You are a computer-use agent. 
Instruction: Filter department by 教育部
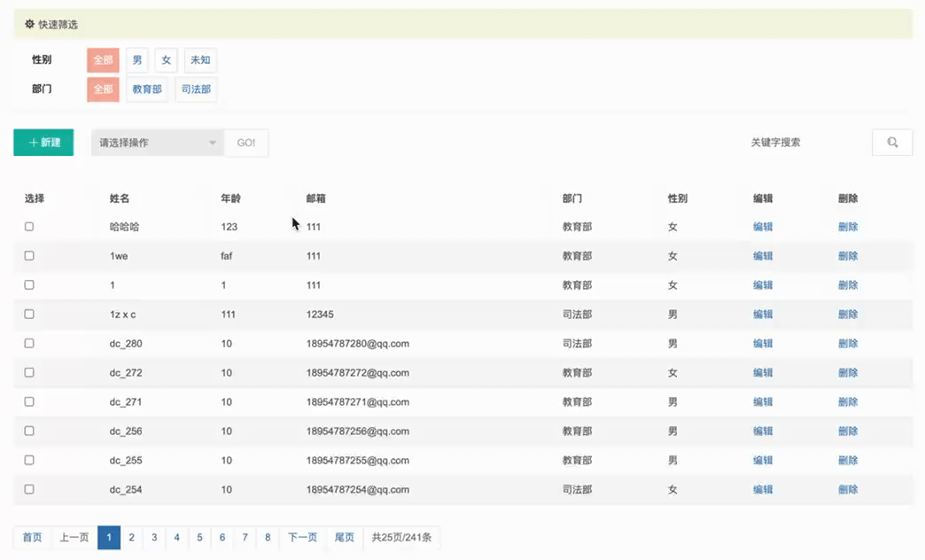click(147, 89)
